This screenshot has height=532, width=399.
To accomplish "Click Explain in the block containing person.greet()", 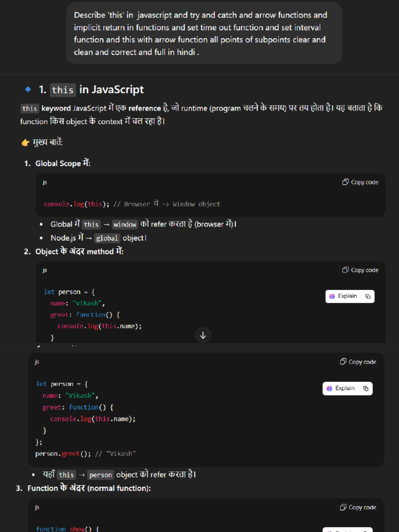I will (x=341, y=388).
